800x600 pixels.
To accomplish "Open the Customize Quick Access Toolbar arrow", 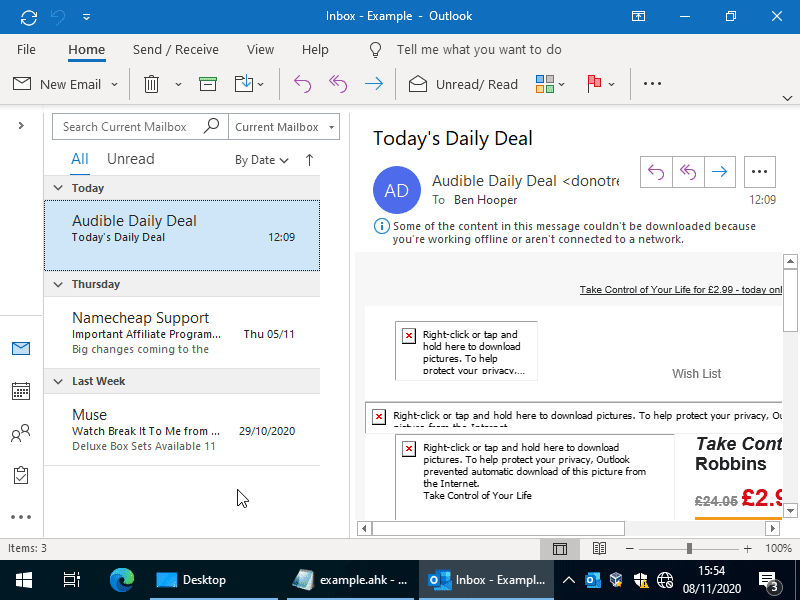I will [x=86, y=17].
